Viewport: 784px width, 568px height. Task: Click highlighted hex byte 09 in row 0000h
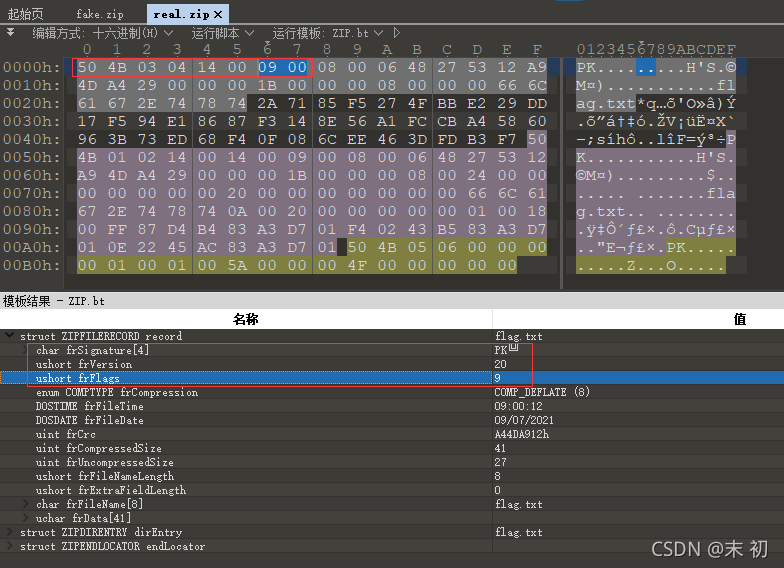pos(268,67)
